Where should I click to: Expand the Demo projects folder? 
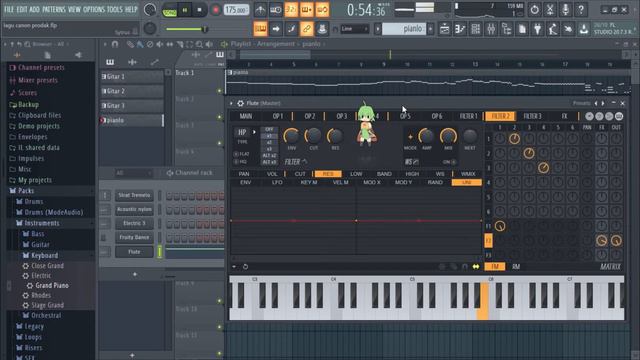39,126
